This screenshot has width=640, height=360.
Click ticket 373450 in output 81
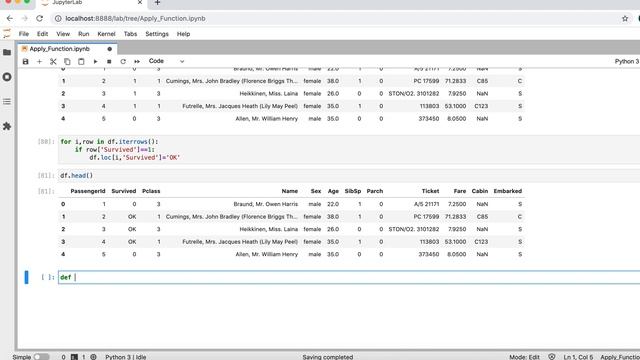pyautogui.click(x=429, y=254)
